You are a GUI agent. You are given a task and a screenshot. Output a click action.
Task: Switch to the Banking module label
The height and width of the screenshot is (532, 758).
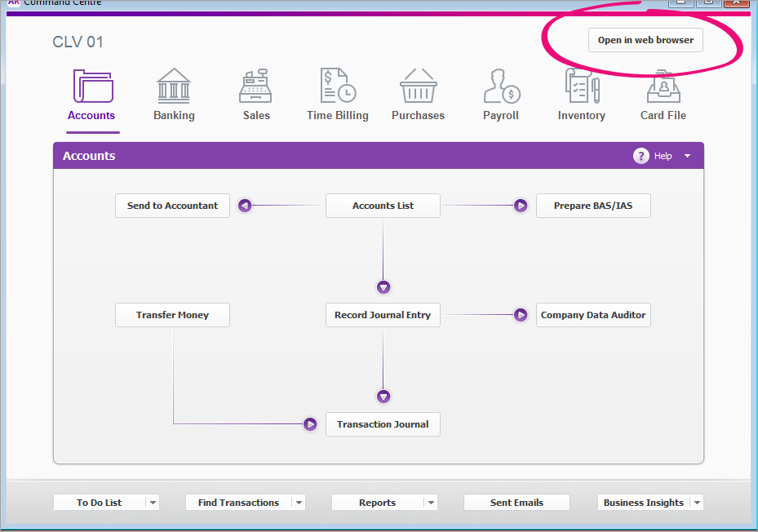(x=174, y=115)
